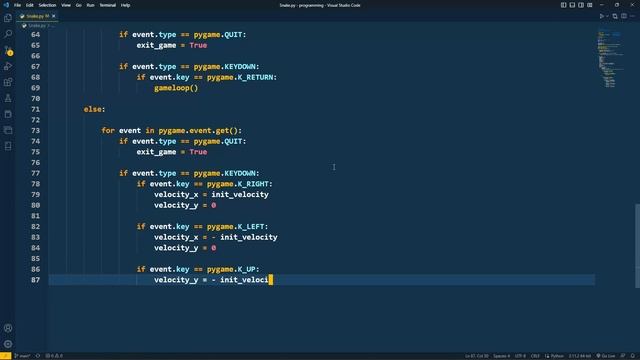Open the Edit menu

click(x=29, y=5)
